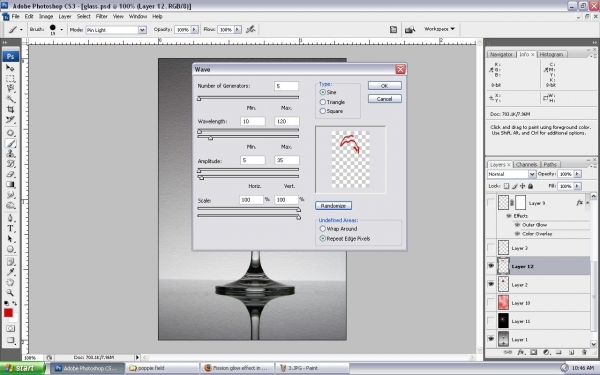Viewport: 600px width, 375px height.
Task: Open the options bar Opacity slider arrow
Action: click(x=194, y=29)
